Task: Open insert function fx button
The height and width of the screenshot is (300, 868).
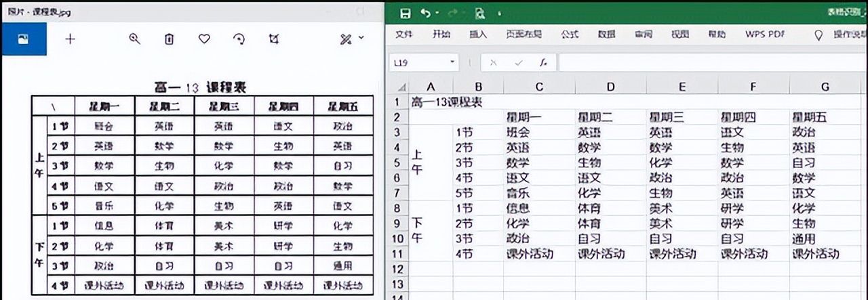Action: (543, 62)
